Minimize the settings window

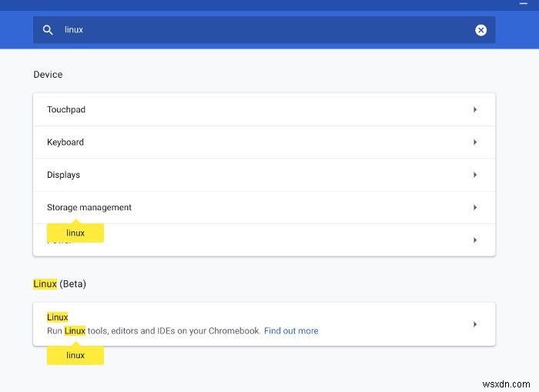[x=523, y=3]
